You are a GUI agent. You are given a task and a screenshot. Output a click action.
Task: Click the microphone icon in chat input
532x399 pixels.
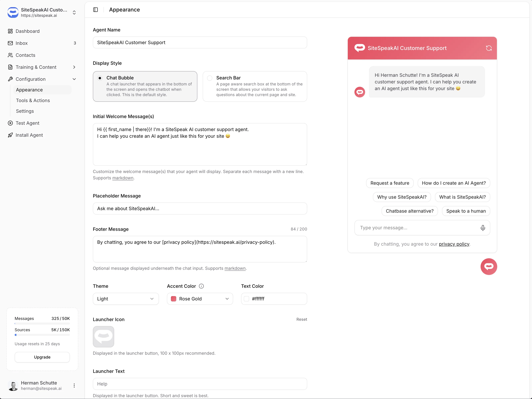483,228
